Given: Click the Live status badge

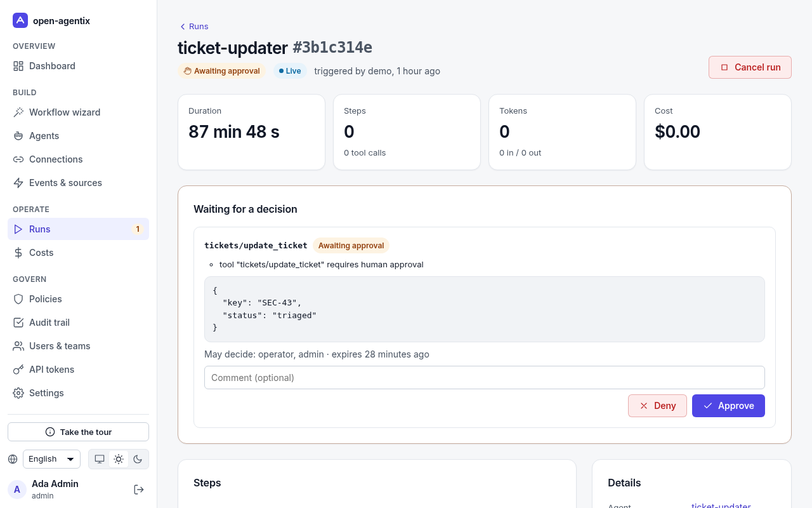Looking at the screenshot, I should 290,71.
